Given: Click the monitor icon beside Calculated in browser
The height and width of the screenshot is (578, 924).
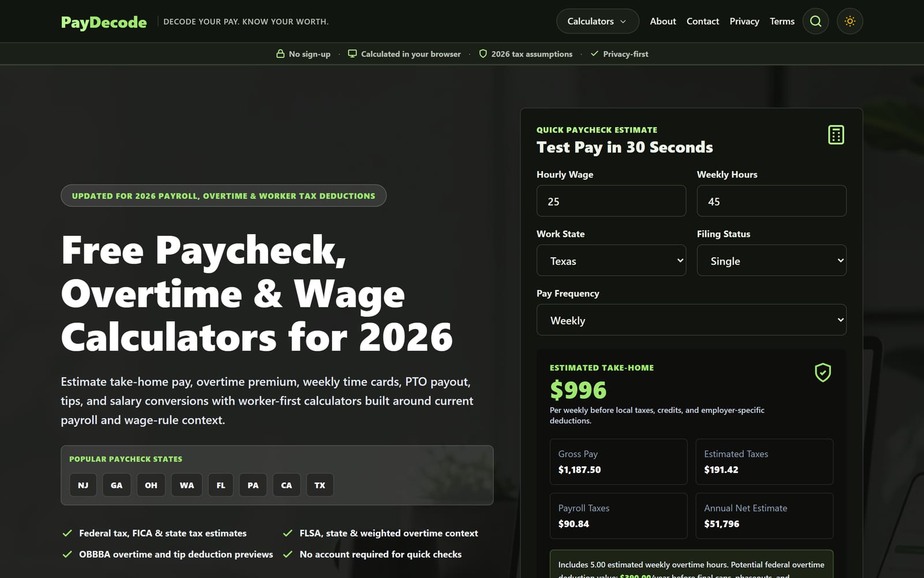Looking at the screenshot, I should click(x=352, y=54).
